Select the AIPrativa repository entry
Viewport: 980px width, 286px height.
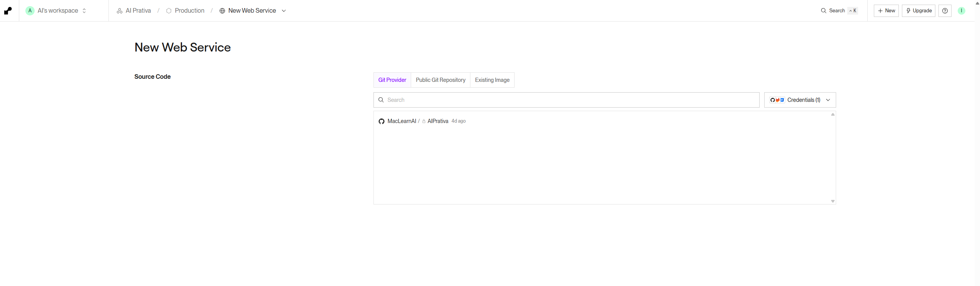(x=438, y=121)
